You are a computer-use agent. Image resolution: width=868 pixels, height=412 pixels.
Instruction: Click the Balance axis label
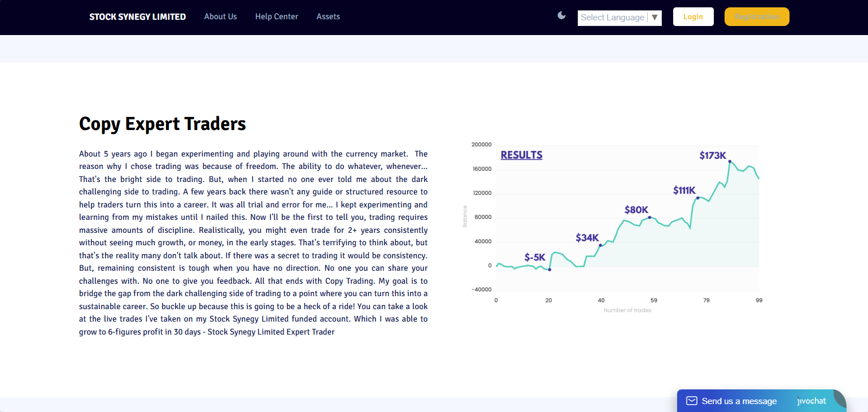pos(465,217)
